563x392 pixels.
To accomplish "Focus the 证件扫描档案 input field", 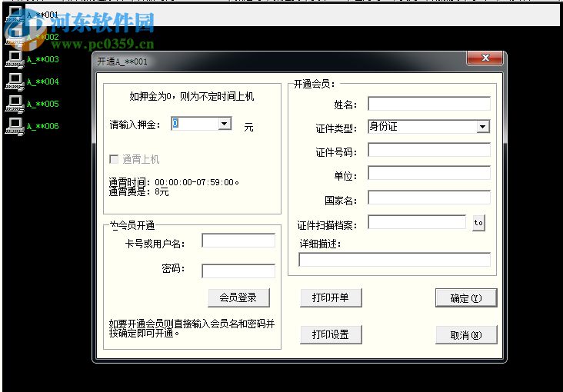I will click(x=417, y=222).
